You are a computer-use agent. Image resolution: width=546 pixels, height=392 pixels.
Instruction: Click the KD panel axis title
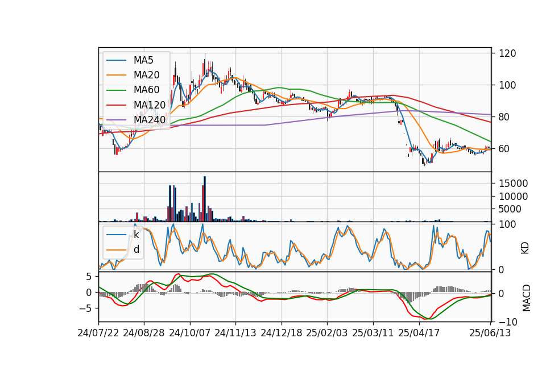click(x=525, y=248)
